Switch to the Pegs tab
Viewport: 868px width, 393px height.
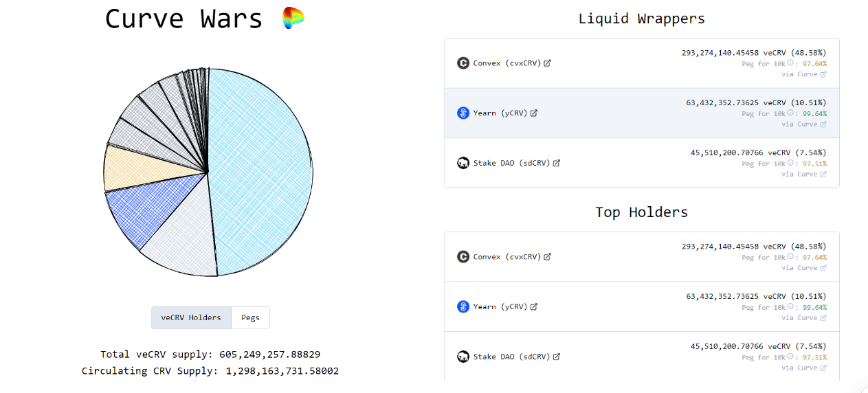pos(251,317)
